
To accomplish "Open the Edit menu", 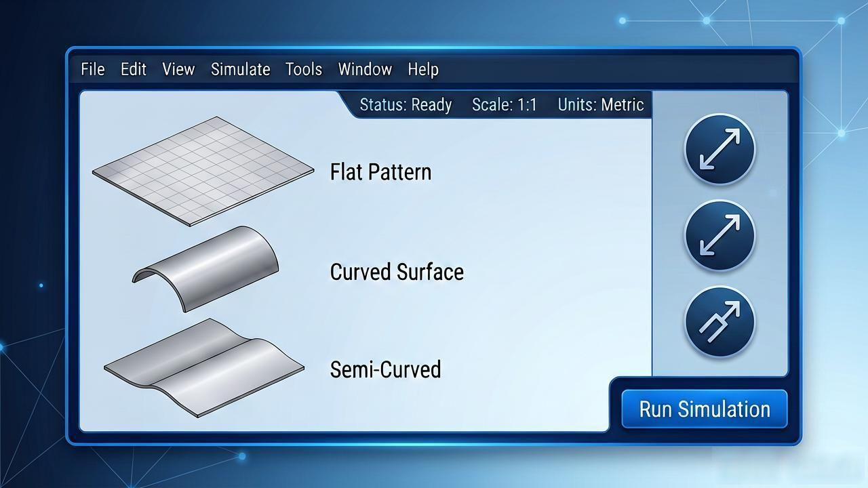I will click(x=134, y=69).
